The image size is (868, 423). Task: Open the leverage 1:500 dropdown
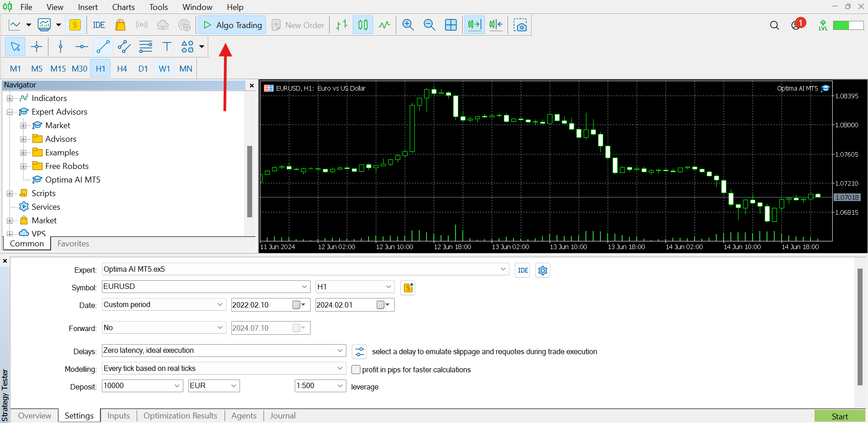[x=340, y=386]
